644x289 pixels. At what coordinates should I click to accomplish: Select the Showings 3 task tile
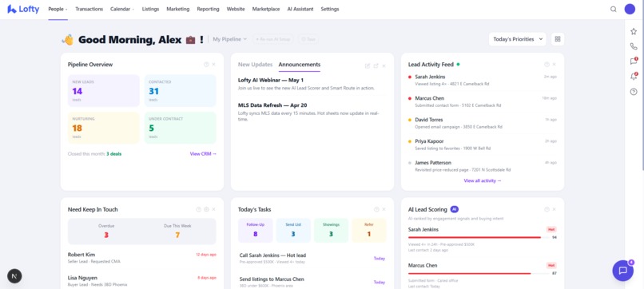pyautogui.click(x=331, y=230)
